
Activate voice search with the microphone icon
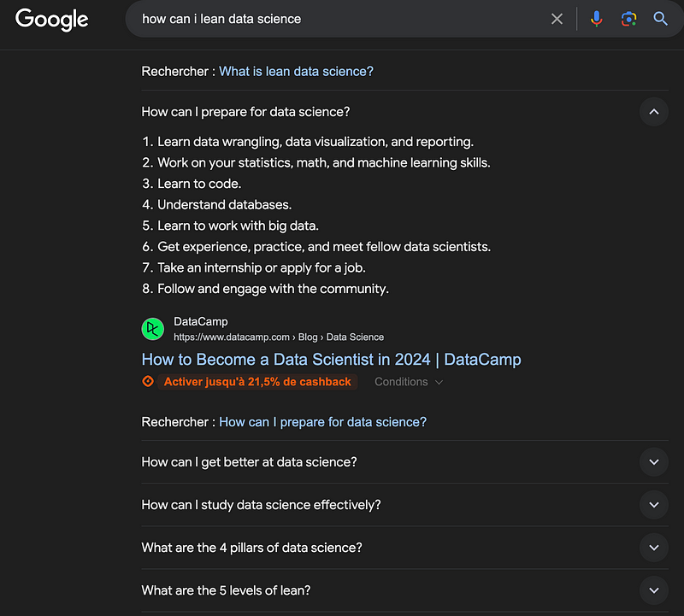click(x=596, y=18)
